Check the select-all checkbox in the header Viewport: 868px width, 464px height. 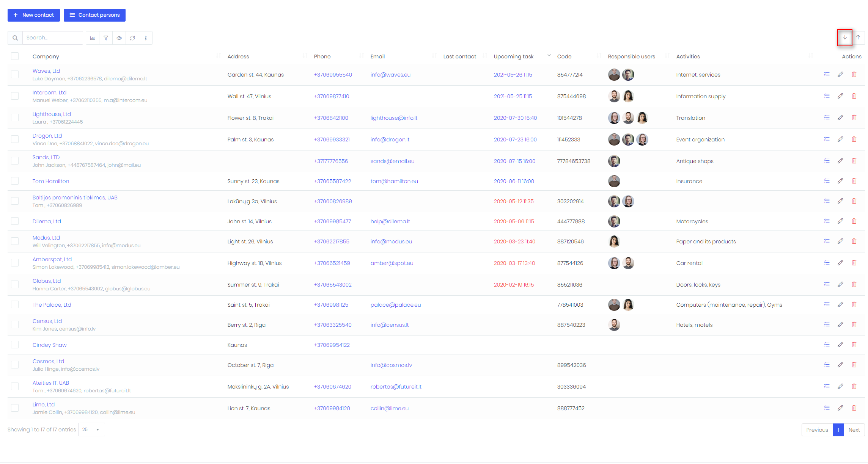[15, 56]
